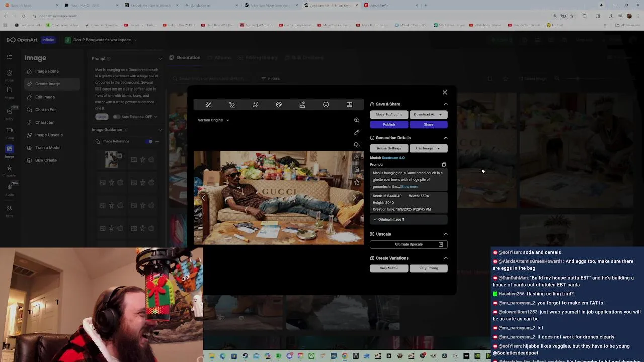The height and width of the screenshot is (362, 644).
Task: Select the eraser tool in viewer toolbar
Action: point(232,104)
